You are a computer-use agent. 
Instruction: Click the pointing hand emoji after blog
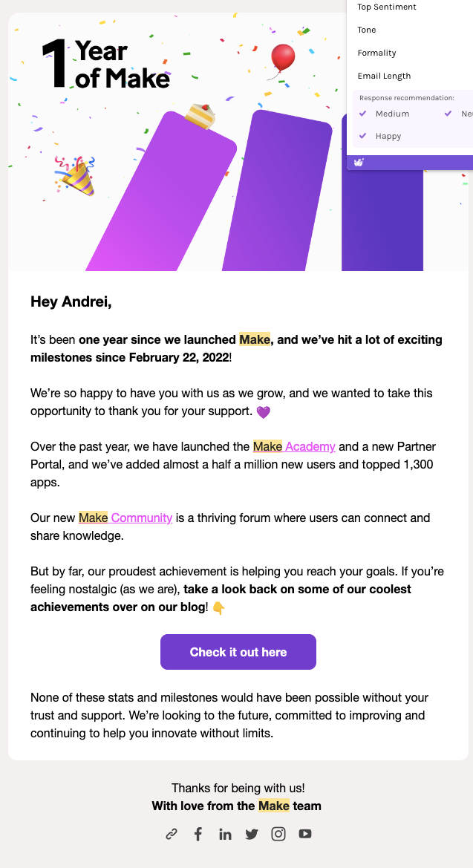(x=219, y=608)
